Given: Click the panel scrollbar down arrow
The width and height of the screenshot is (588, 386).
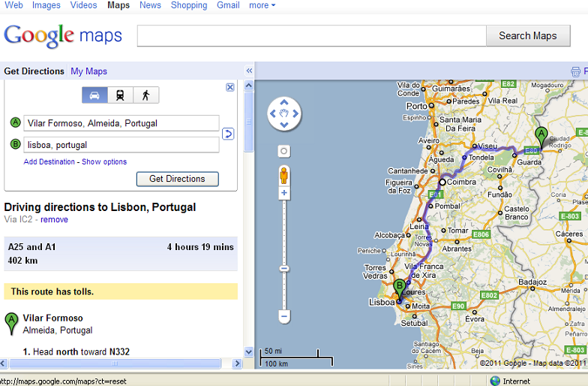Looking at the screenshot, I should [x=249, y=351].
